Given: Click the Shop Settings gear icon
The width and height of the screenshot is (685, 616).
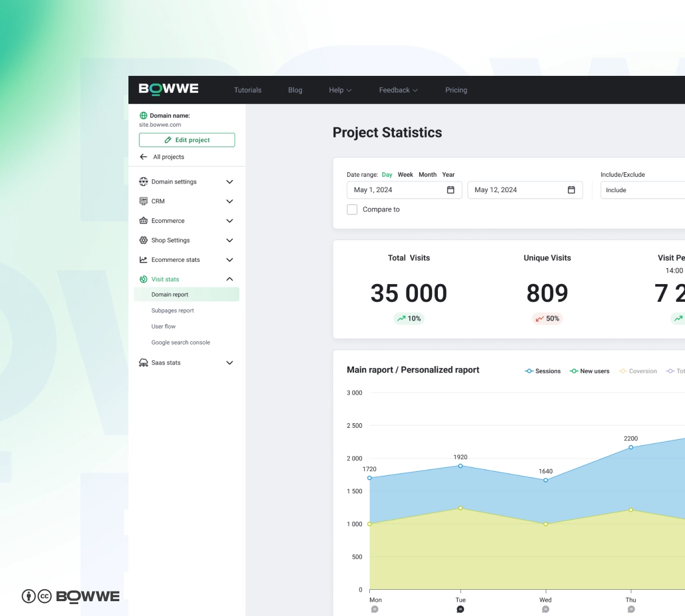Looking at the screenshot, I should [x=143, y=240].
